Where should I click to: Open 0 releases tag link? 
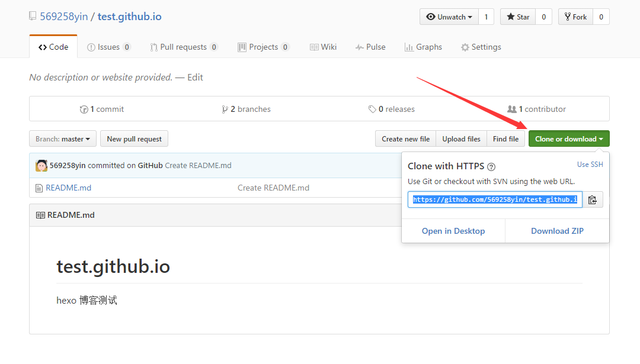[391, 109]
